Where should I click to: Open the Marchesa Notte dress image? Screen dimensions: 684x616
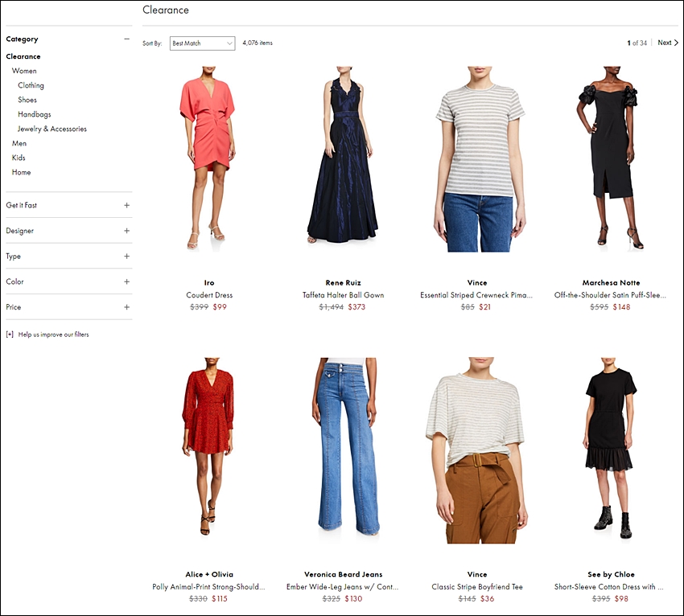click(x=610, y=158)
